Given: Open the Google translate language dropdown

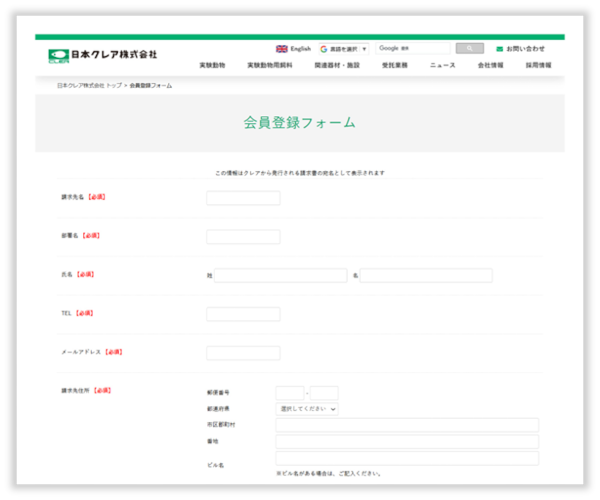Looking at the screenshot, I should click(x=344, y=49).
